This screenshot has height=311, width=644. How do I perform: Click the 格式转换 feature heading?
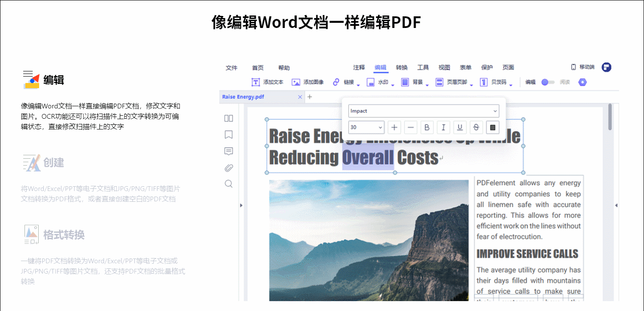pyautogui.click(x=64, y=235)
